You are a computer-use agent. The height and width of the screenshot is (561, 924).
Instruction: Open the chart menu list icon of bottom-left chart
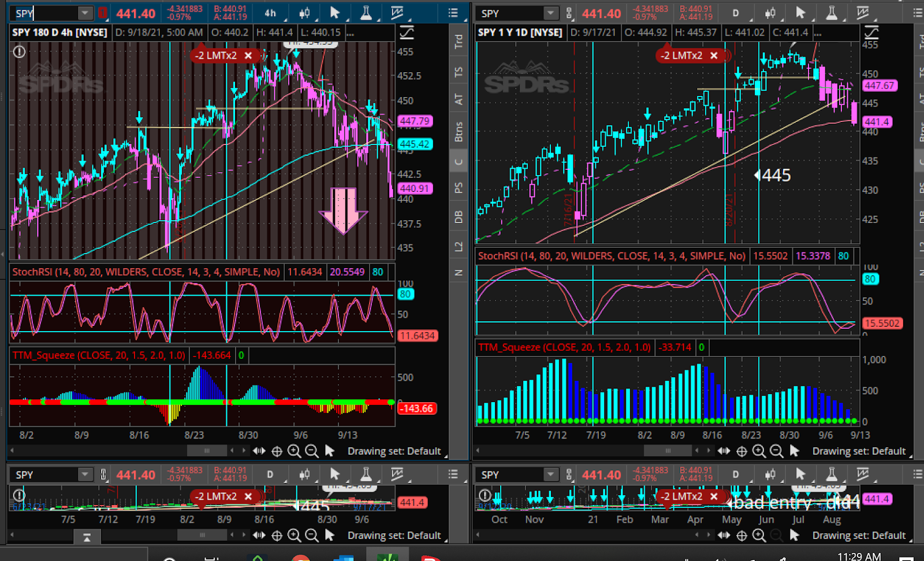[x=453, y=474]
